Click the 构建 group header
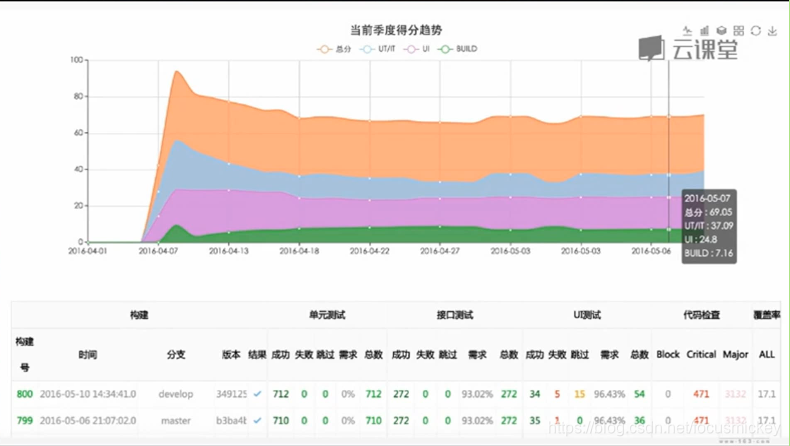Viewport: 790px width, 446px height. [139, 315]
